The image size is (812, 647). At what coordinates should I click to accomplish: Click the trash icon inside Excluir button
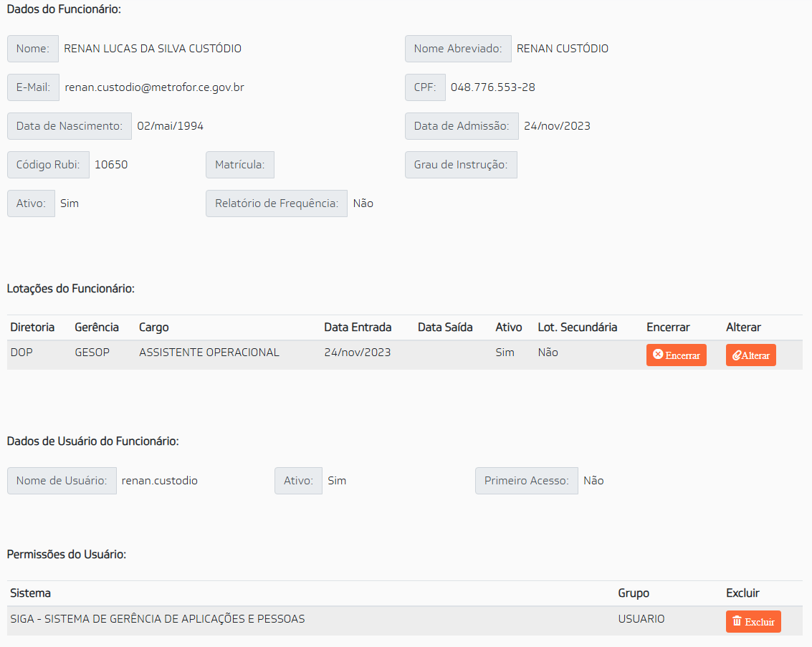737,620
